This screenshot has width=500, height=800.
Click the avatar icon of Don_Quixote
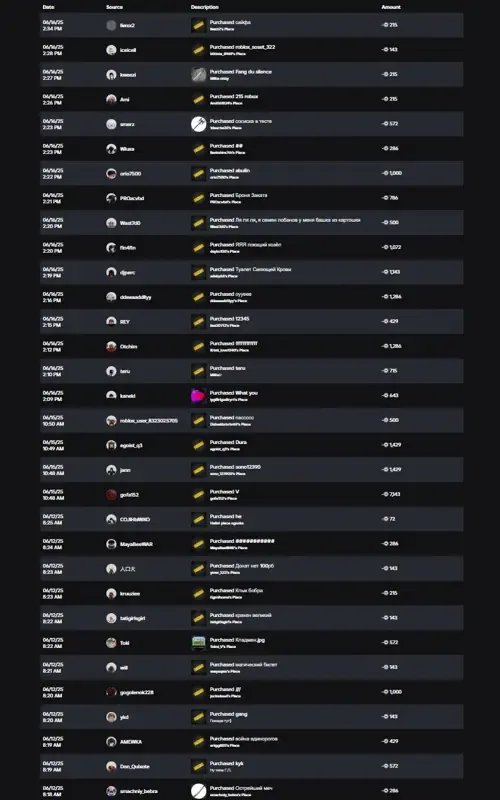click(x=111, y=766)
